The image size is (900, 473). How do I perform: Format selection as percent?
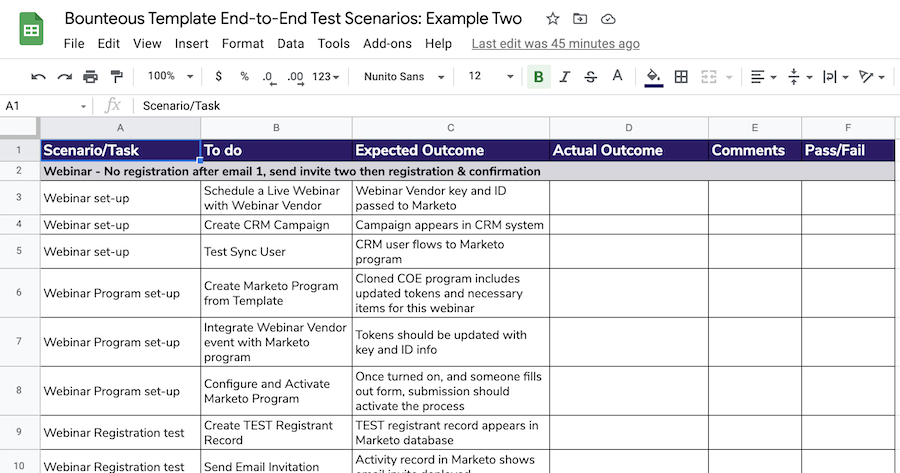(245, 76)
